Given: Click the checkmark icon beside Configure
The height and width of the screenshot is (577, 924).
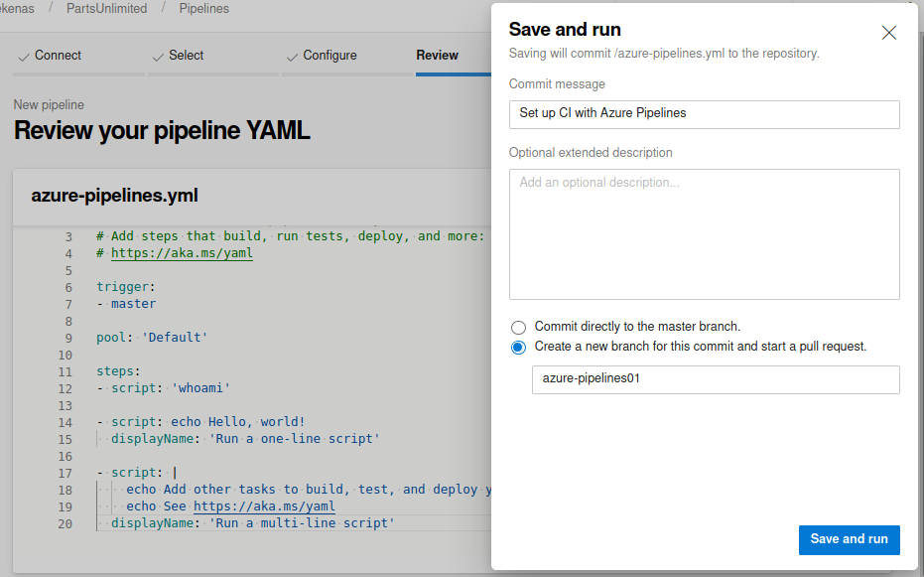Looking at the screenshot, I should click(x=292, y=58).
